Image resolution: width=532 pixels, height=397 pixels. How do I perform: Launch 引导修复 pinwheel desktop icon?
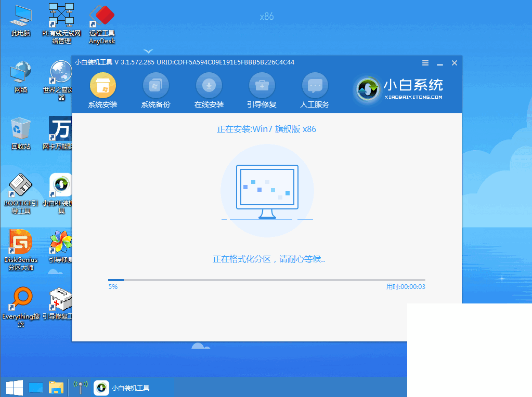click(x=60, y=247)
